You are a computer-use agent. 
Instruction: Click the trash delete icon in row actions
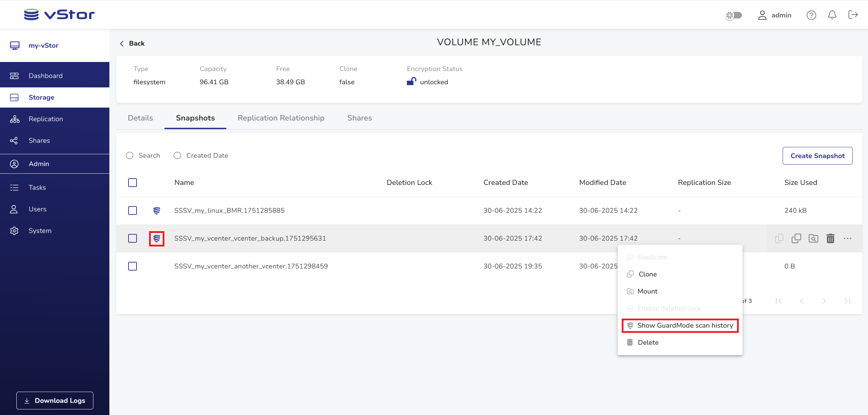click(830, 238)
